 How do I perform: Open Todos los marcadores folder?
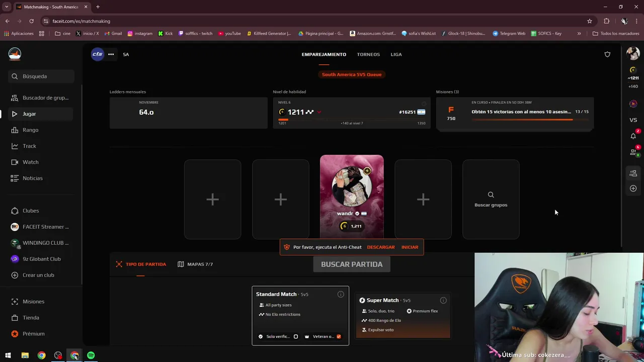tap(616, 34)
